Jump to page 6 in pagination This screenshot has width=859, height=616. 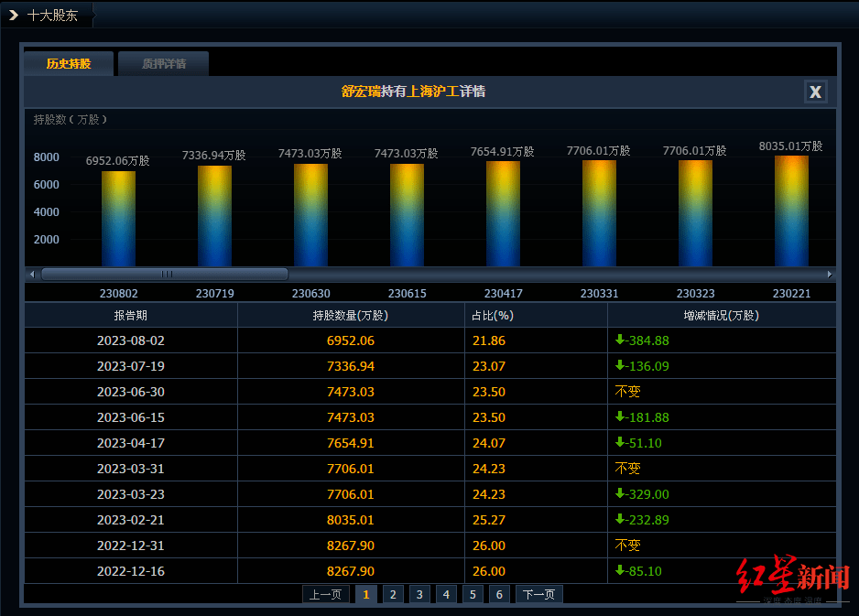[499, 594]
